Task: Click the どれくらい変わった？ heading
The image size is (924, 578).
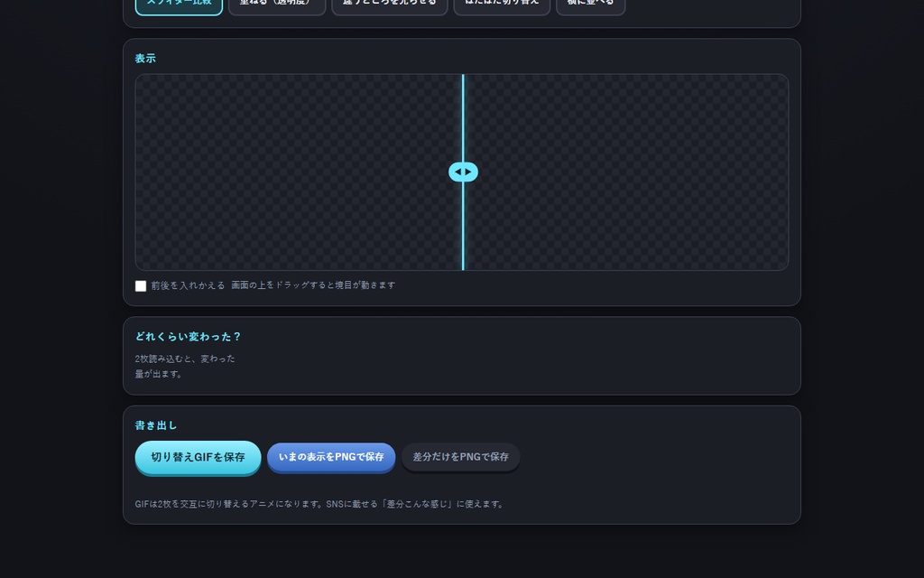Action: pyautogui.click(x=188, y=337)
